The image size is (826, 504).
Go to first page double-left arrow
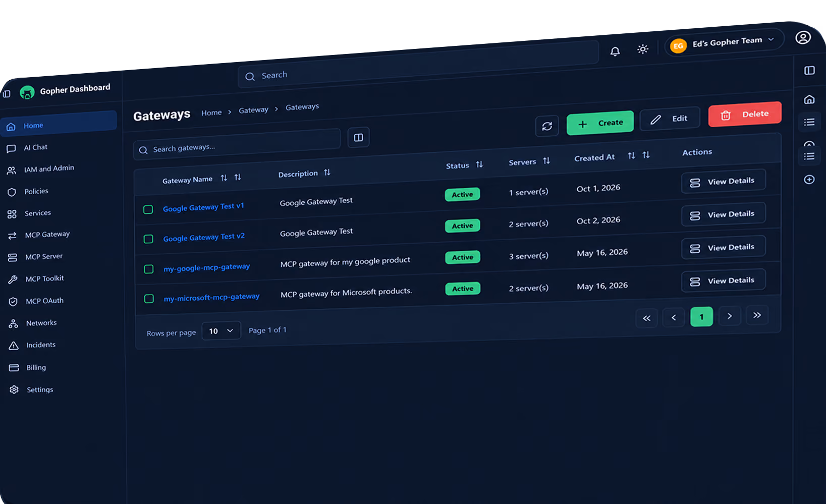[646, 318]
